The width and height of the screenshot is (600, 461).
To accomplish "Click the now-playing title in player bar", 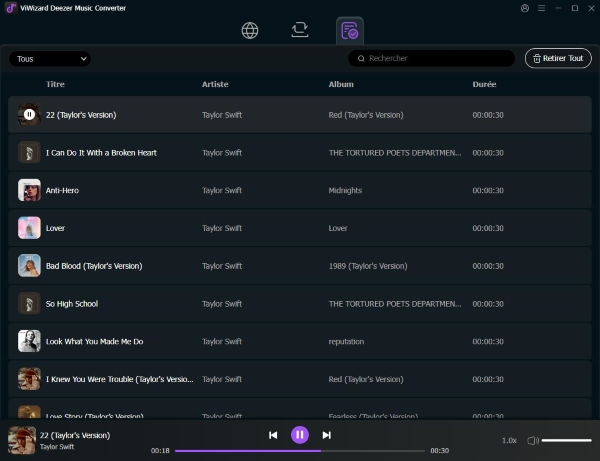I will (75, 435).
